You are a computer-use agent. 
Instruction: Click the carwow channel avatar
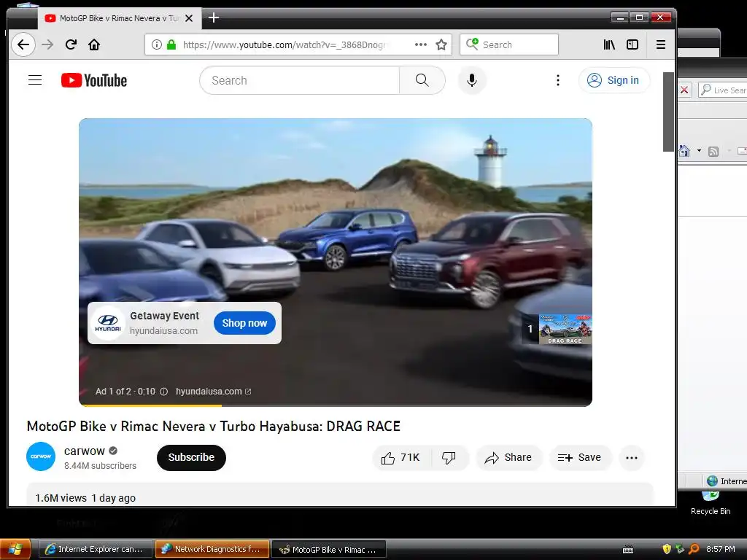[x=41, y=456]
